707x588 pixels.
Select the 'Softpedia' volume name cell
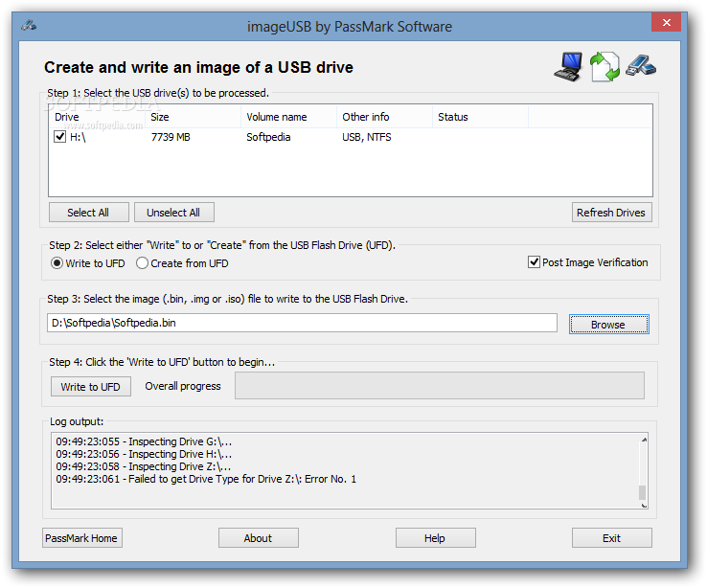pyautogui.click(x=268, y=137)
